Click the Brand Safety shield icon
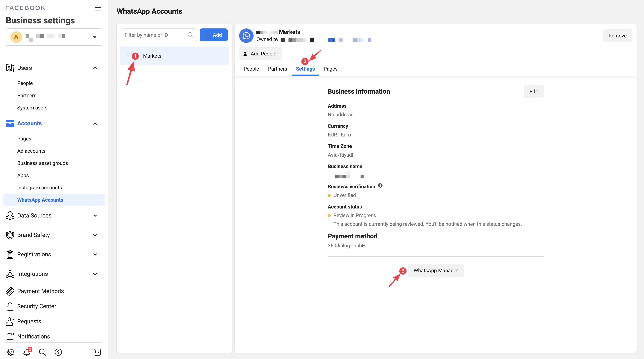644x359 pixels. click(10, 235)
